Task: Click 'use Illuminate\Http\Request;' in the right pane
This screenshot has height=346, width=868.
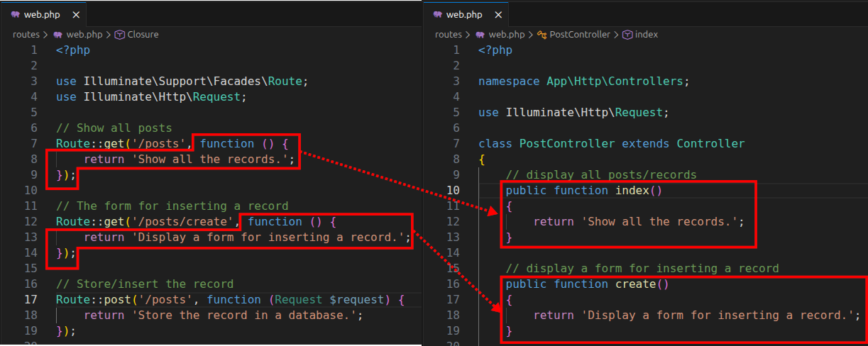Action: (574, 112)
